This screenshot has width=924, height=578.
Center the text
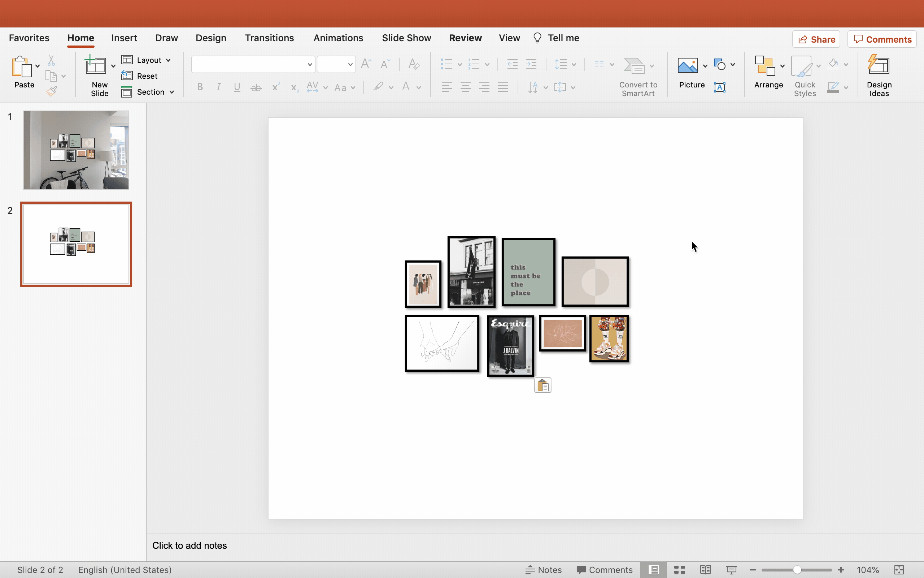465,87
